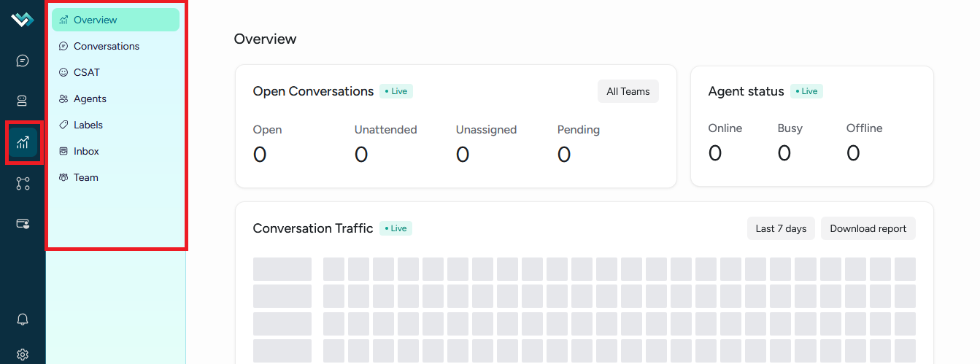Open the CSAT report
The height and width of the screenshot is (364, 980).
[x=115, y=72]
